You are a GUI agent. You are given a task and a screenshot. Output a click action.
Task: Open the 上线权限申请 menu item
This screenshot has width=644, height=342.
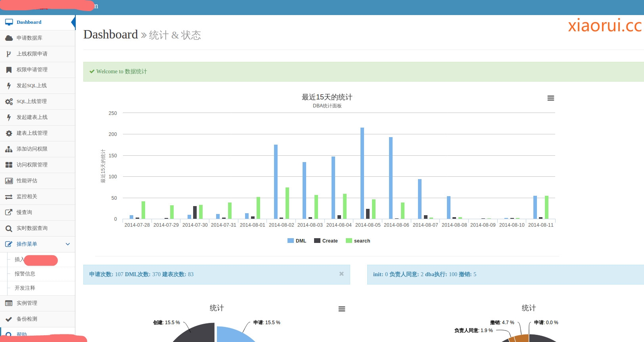point(38,54)
